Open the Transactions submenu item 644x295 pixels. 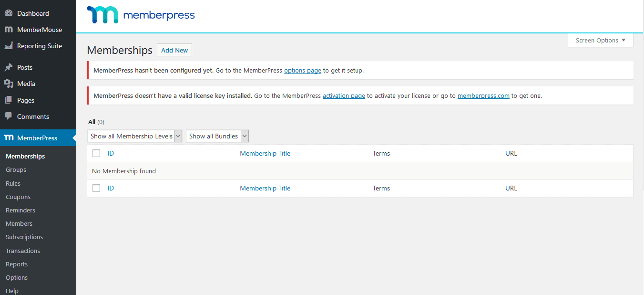[x=23, y=251]
